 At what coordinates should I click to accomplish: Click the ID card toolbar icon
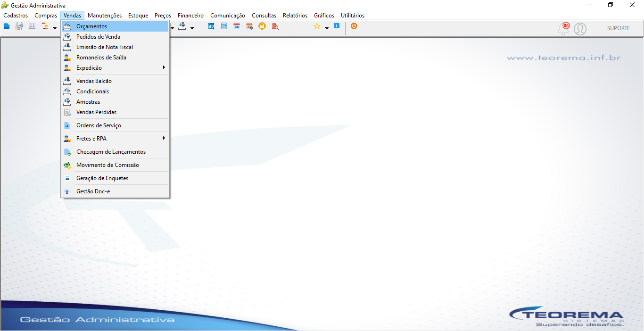click(32, 26)
